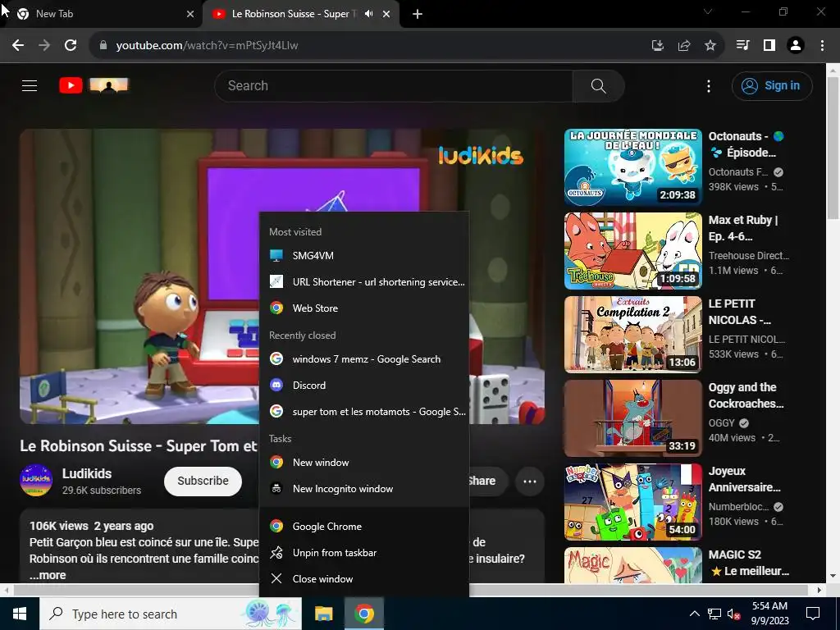Choose New Incognito window task

tap(364, 489)
